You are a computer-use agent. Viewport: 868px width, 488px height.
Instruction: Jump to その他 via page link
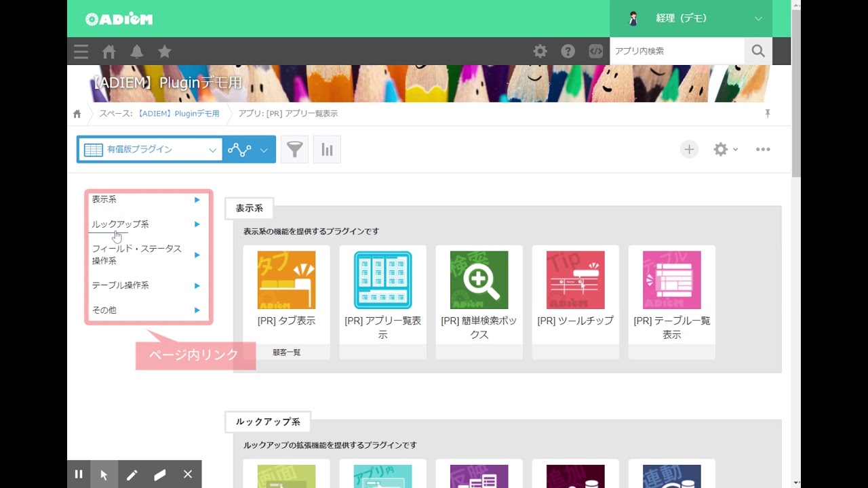point(104,310)
